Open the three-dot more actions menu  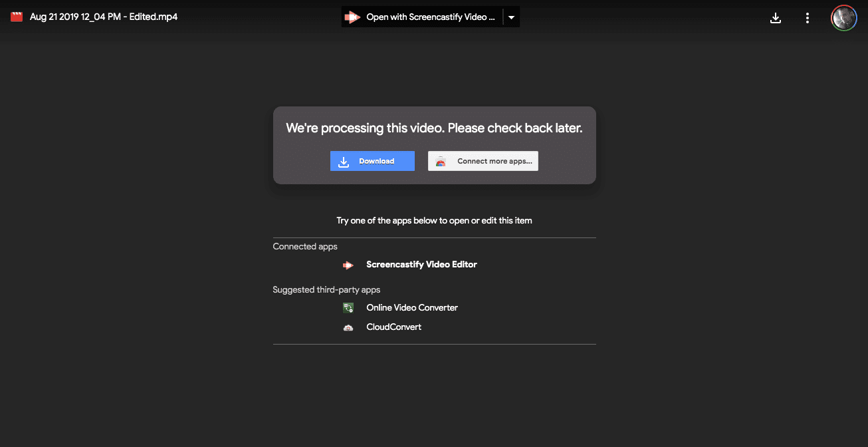click(x=808, y=18)
